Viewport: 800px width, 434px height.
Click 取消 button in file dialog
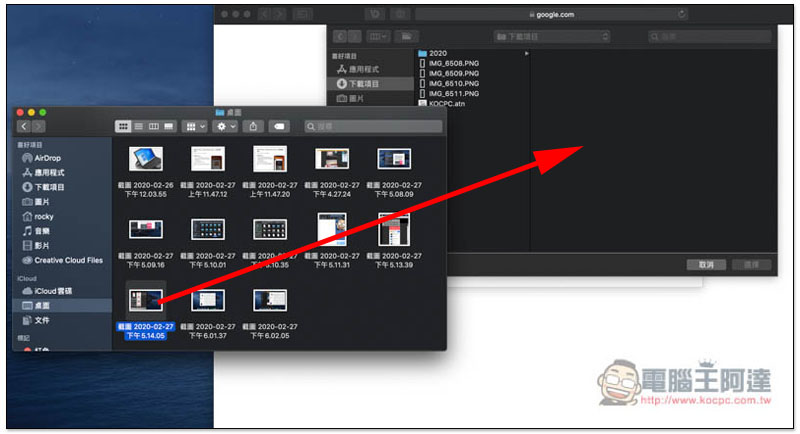pos(706,265)
